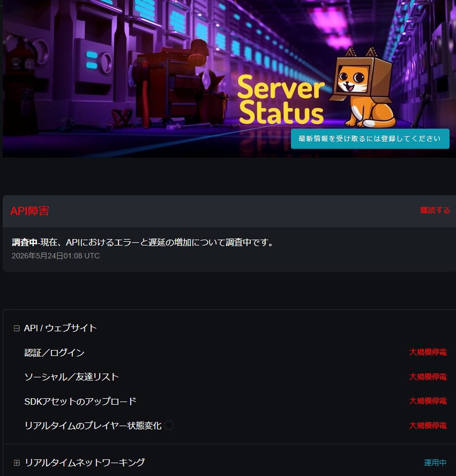
Task: Select the ソーシャル／友達リスト component row
Action: (x=235, y=377)
